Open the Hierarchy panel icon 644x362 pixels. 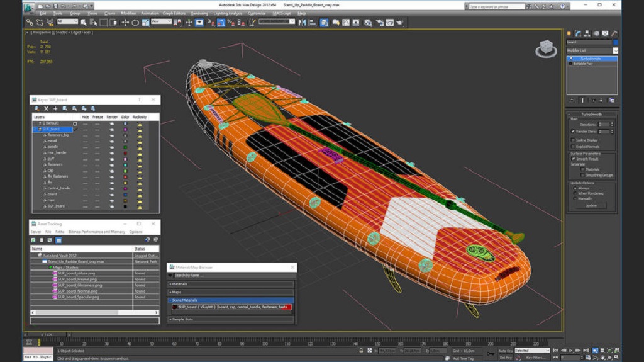pyautogui.click(x=587, y=33)
